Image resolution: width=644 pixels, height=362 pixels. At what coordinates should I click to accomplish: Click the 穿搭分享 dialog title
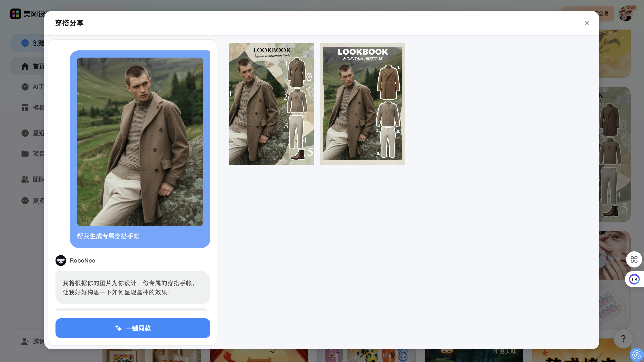[x=69, y=23]
